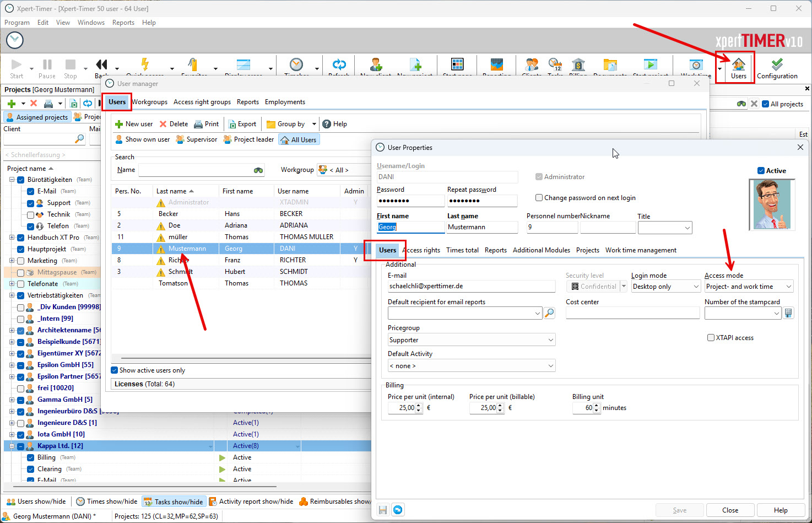Switch to the Access rights tab
The height and width of the screenshot is (523, 812).
point(421,250)
